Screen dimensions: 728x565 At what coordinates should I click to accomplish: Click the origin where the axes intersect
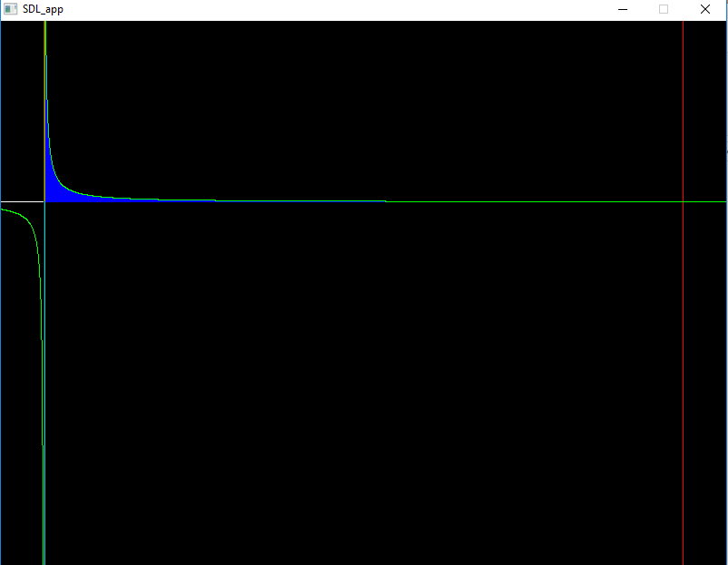point(44,201)
